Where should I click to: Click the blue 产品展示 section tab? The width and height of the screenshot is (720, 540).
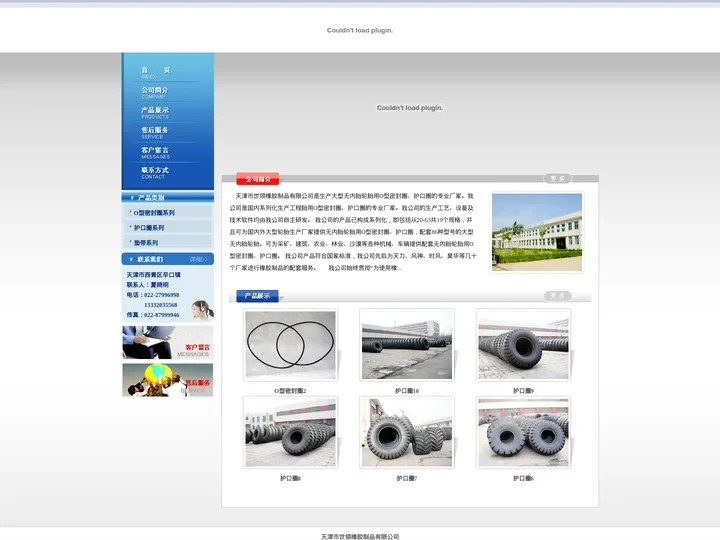coord(257,296)
